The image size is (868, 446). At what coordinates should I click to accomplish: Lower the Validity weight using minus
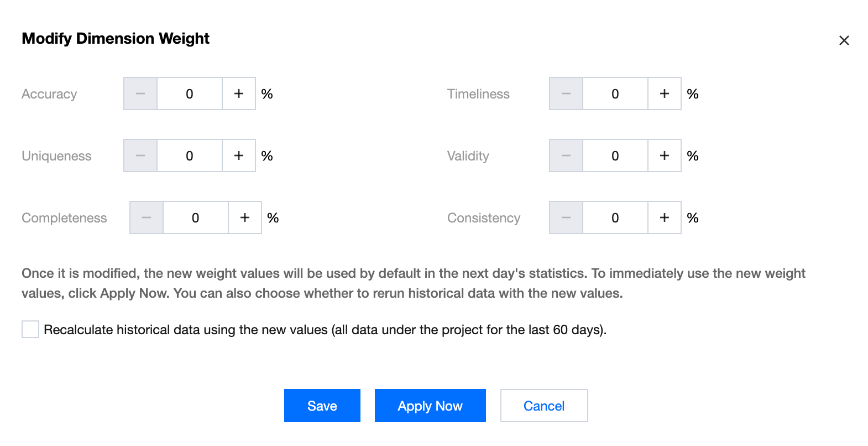[566, 156]
